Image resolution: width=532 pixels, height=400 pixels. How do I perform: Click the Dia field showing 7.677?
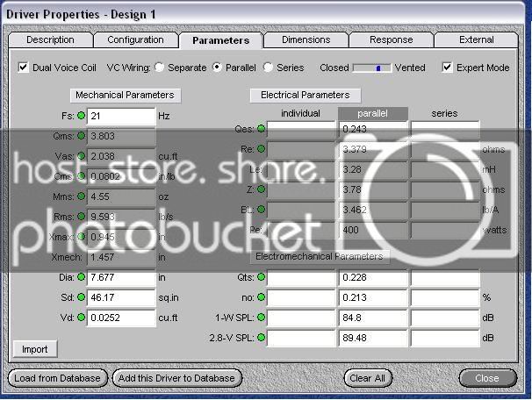[121, 277]
